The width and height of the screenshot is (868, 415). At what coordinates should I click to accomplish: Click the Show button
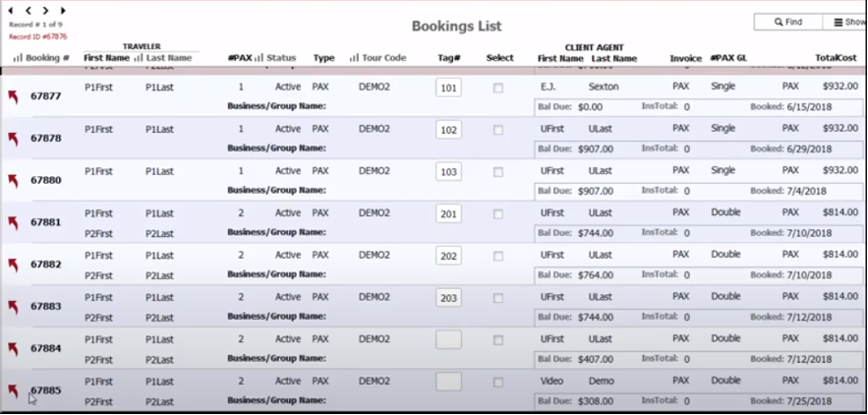(845, 23)
